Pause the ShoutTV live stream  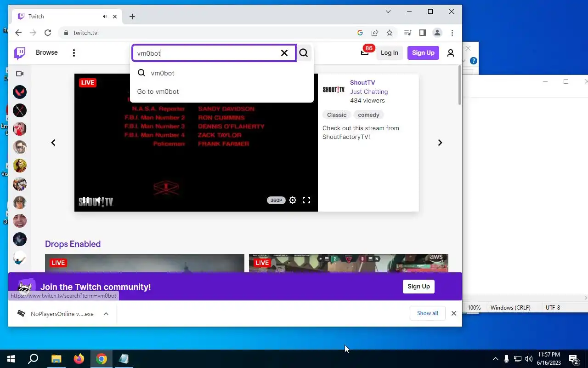click(x=85, y=200)
